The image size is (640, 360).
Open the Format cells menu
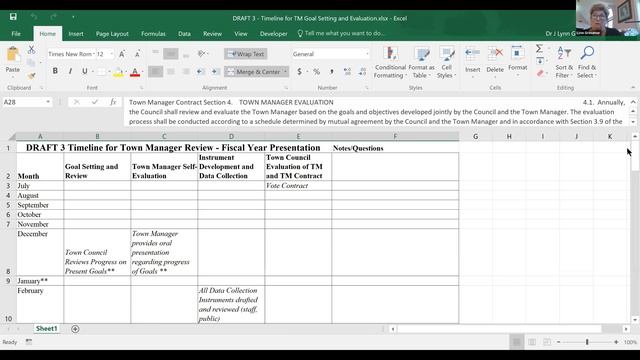point(518,60)
